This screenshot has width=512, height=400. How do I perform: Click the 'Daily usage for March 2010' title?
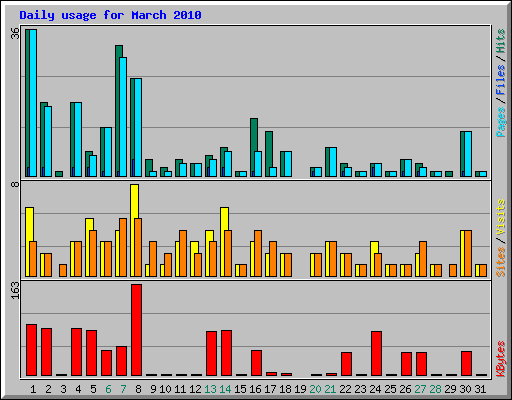(x=110, y=15)
